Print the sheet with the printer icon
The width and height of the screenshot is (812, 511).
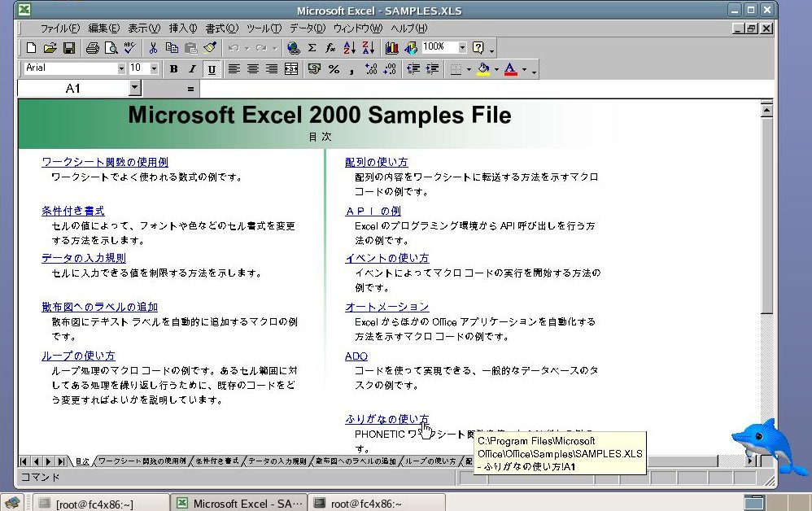[93, 48]
